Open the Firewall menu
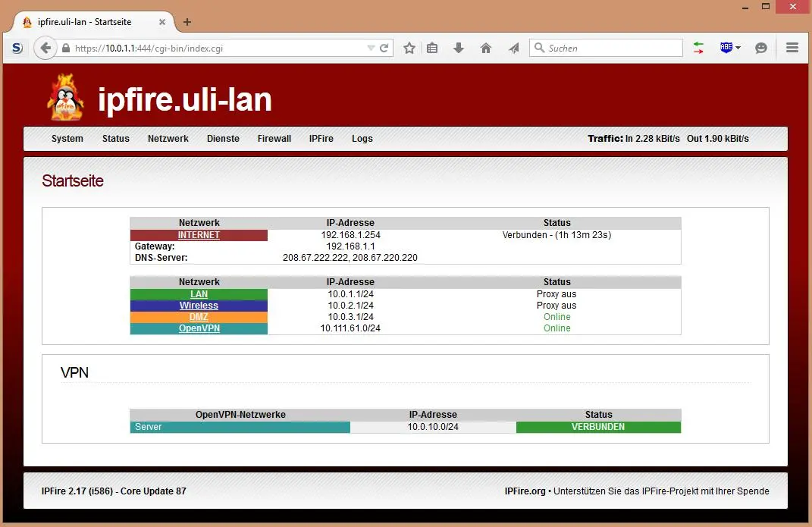The width and height of the screenshot is (812, 527). 274,139
